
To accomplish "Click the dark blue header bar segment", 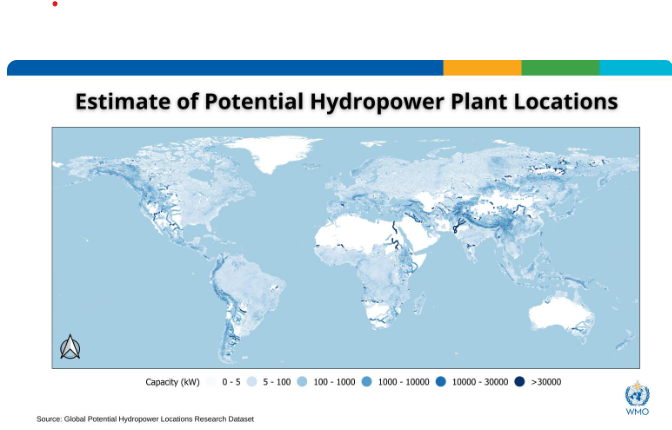I will pos(225,68).
